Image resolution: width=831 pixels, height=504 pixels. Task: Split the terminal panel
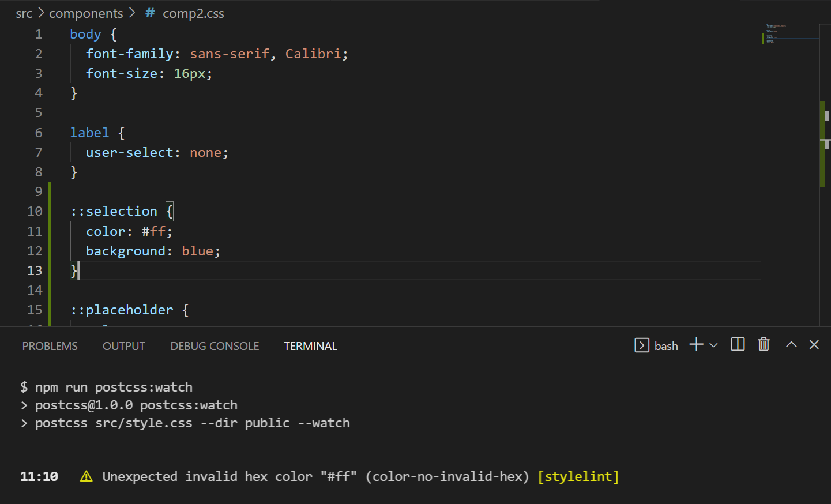pyautogui.click(x=738, y=345)
